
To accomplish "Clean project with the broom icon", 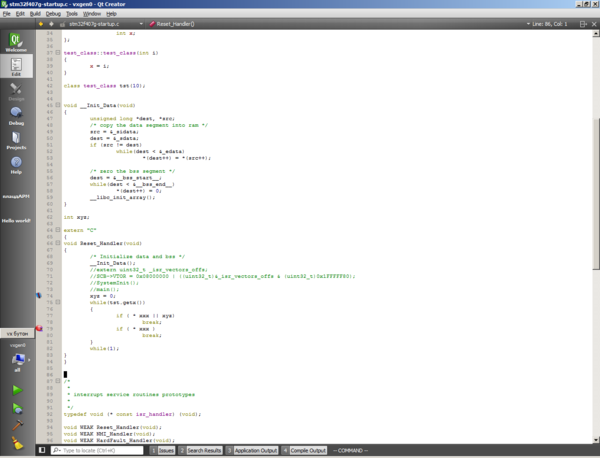I will click(x=17, y=443).
